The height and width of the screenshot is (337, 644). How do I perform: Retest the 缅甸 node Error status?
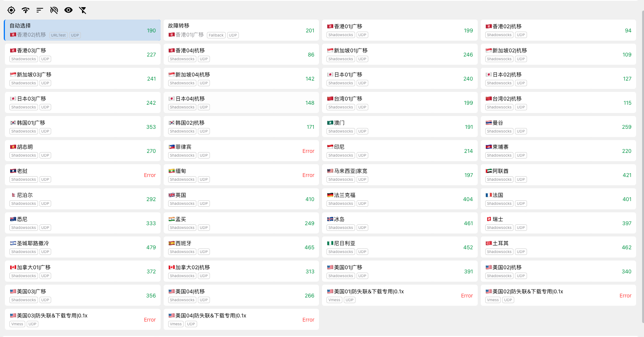(x=308, y=175)
